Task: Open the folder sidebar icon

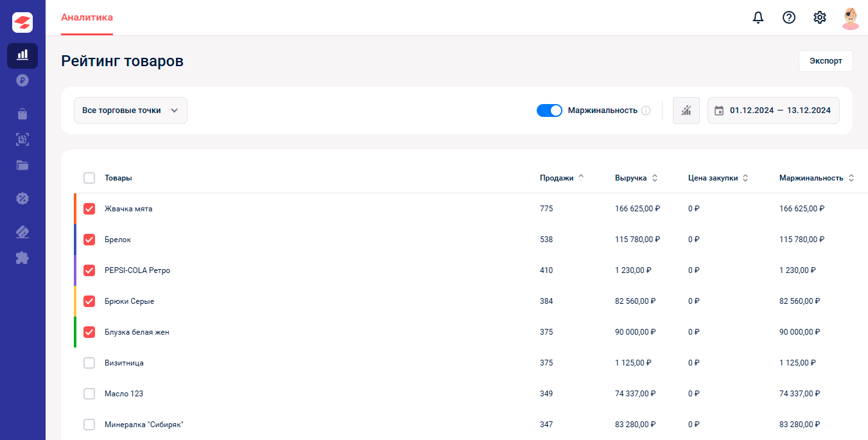Action: (x=22, y=165)
